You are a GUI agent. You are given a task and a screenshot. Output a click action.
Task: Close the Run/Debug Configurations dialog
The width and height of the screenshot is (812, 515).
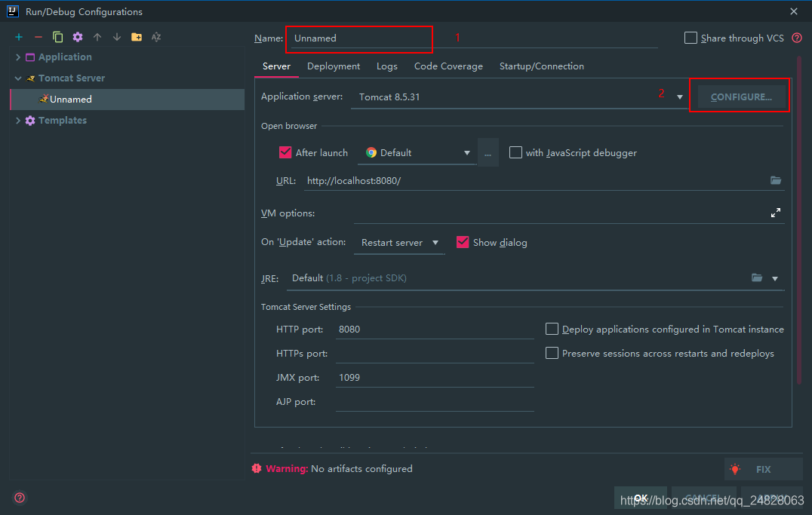(x=793, y=11)
